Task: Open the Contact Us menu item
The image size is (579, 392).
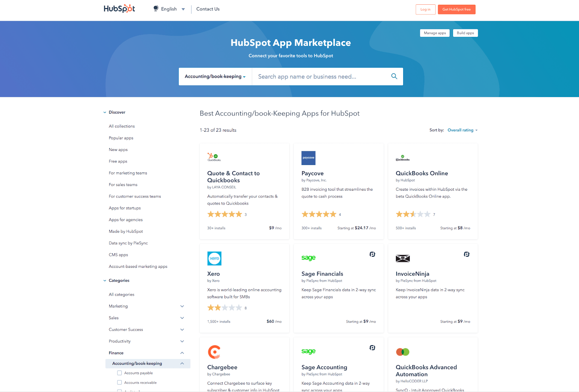Action: [x=207, y=9]
